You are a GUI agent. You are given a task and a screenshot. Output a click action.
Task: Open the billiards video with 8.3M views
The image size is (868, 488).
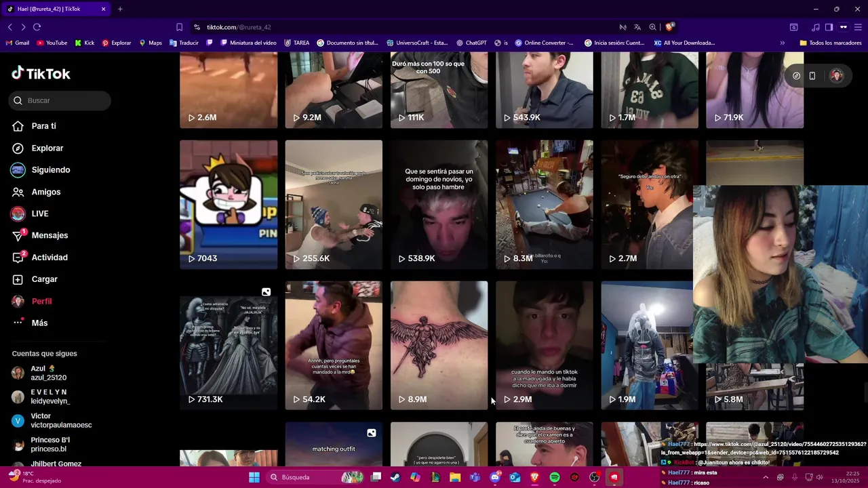click(544, 205)
